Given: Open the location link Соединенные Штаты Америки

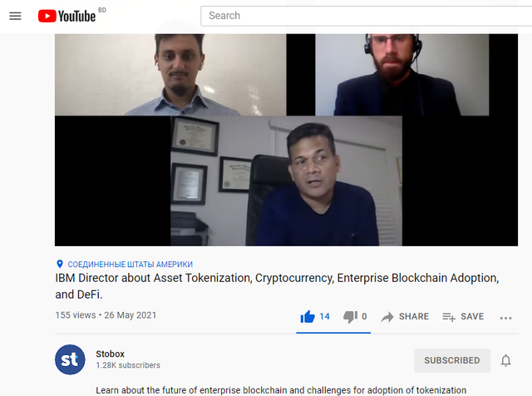Looking at the screenshot, I should point(131,265).
